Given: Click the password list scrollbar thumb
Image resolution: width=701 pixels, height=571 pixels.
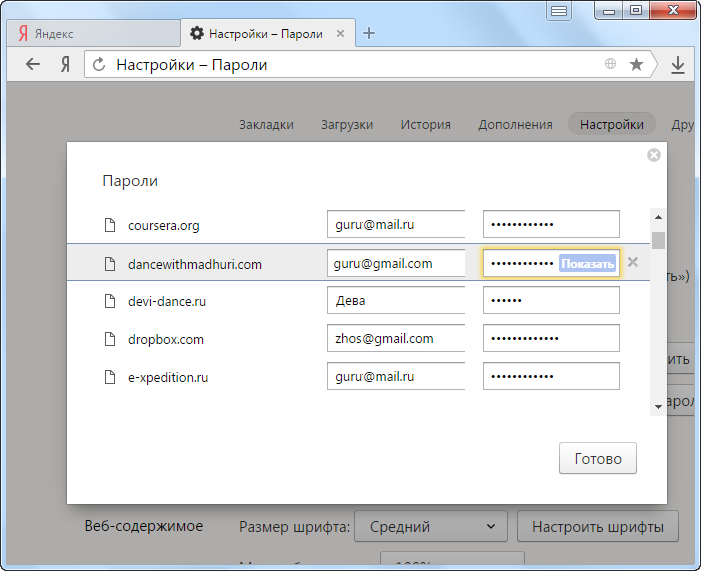Looking at the screenshot, I should coord(658,240).
